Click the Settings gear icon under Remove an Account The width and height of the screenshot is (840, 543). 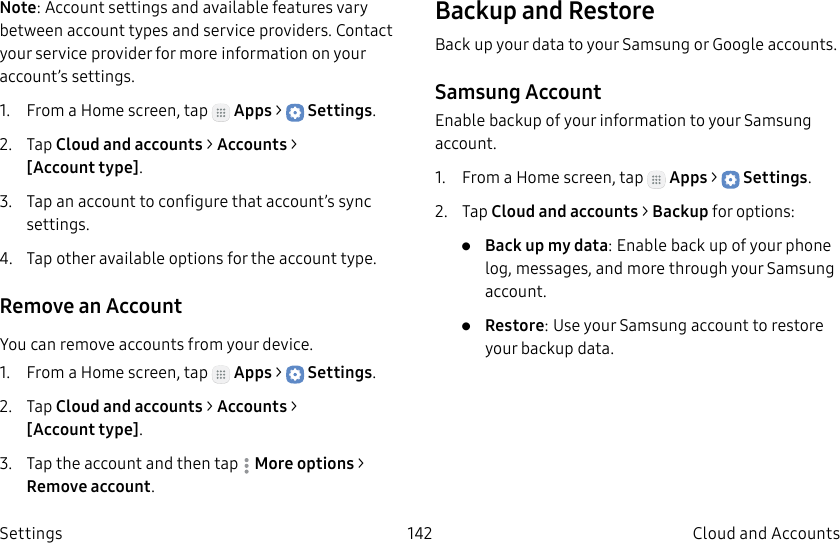point(295,375)
